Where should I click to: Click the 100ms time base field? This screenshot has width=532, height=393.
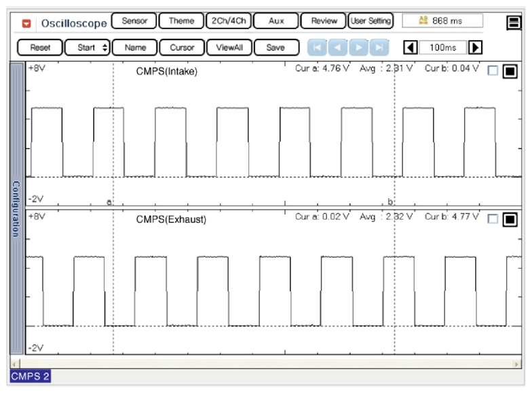(442, 48)
